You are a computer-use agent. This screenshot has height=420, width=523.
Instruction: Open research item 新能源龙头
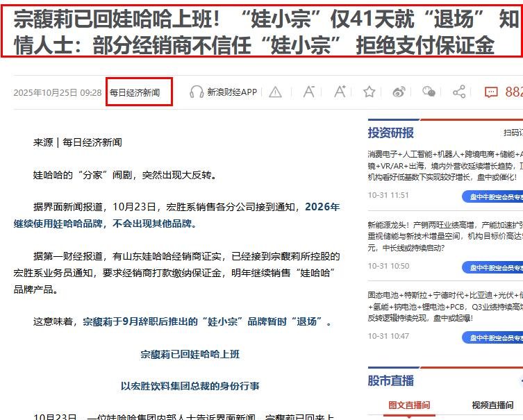coord(445,236)
